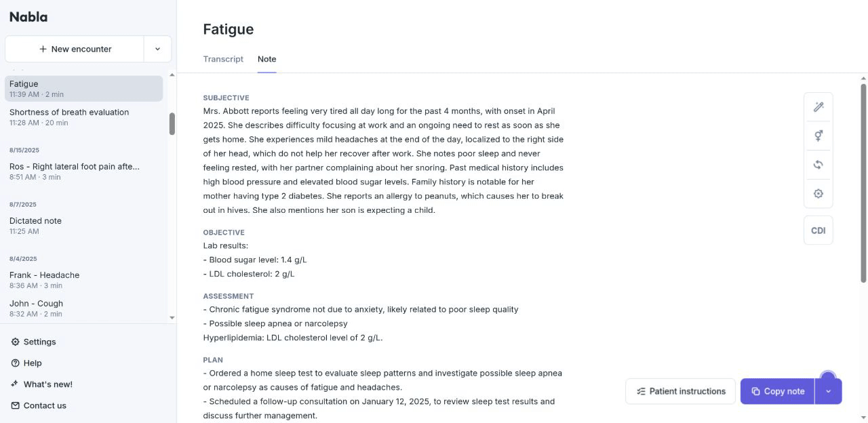868x423 pixels.
Task: Click the encounter list scrollbar thumb
Action: click(172, 123)
